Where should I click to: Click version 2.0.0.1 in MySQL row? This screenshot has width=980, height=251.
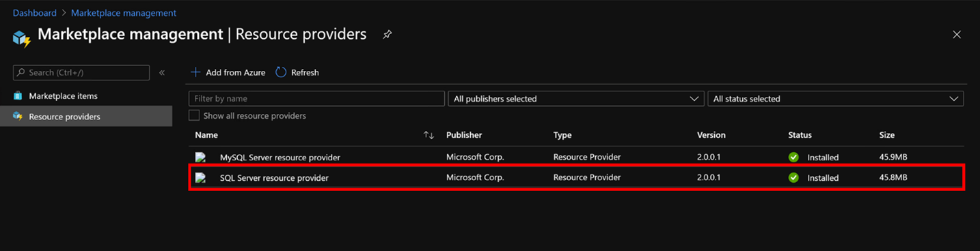pos(709,157)
